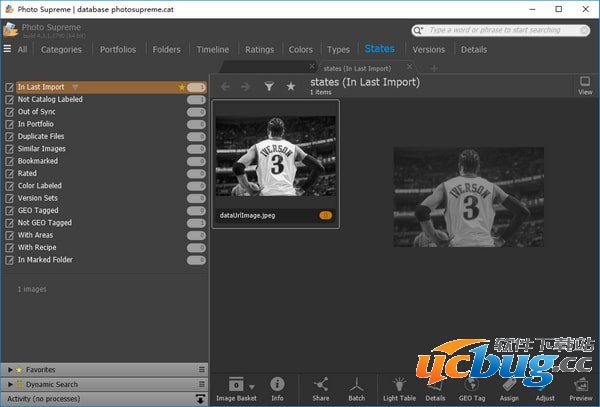Select the Similar Images state
Screen dimensions: 600x407
tap(42, 149)
